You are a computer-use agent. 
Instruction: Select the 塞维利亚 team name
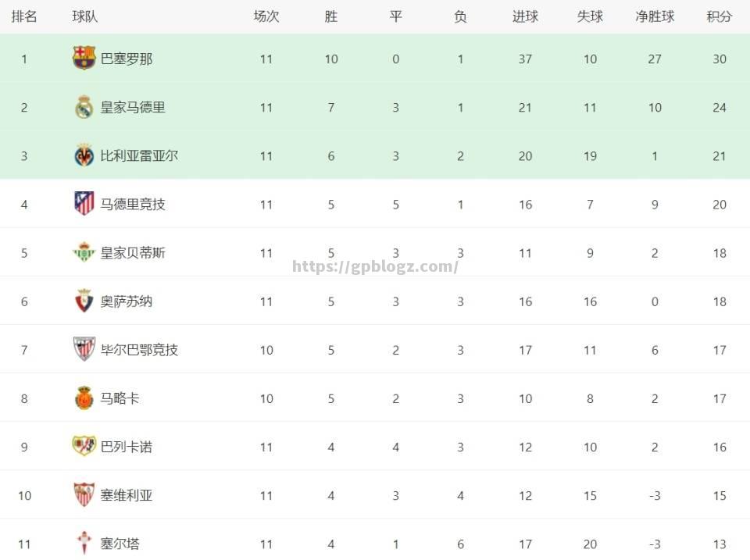(x=127, y=495)
